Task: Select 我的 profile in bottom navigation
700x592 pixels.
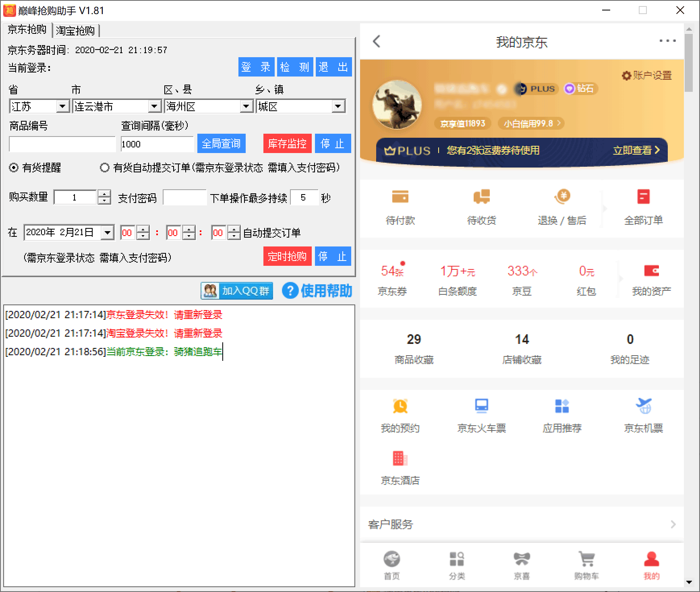Action: pos(651,565)
